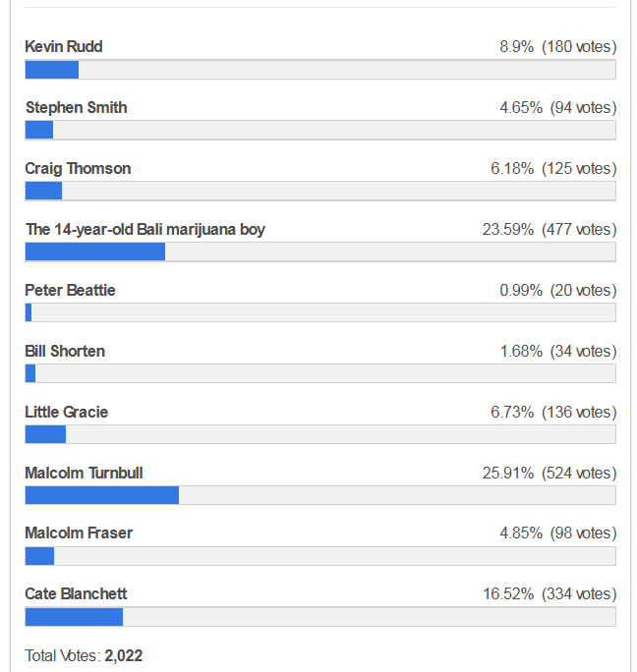Image resolution: width=637 pixels, height=672 pixels.
Task: Click "The 14-year-old Bali marijuana boy" label
Action: point(145,230)
